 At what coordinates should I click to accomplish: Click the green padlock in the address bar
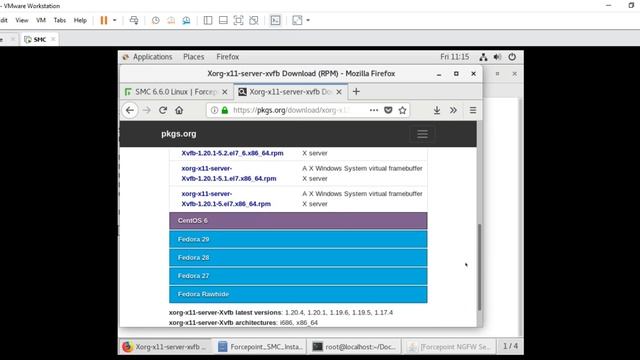point(224,110)
